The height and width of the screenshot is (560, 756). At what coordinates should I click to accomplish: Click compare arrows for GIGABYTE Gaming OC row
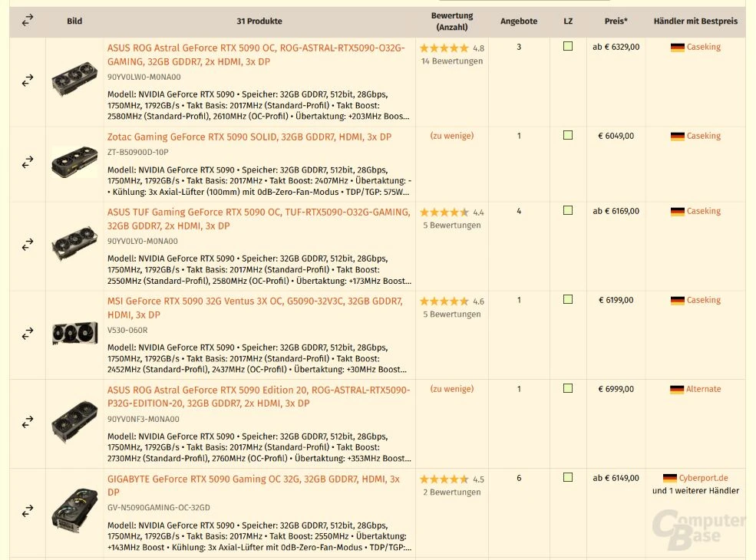[28, 510]
